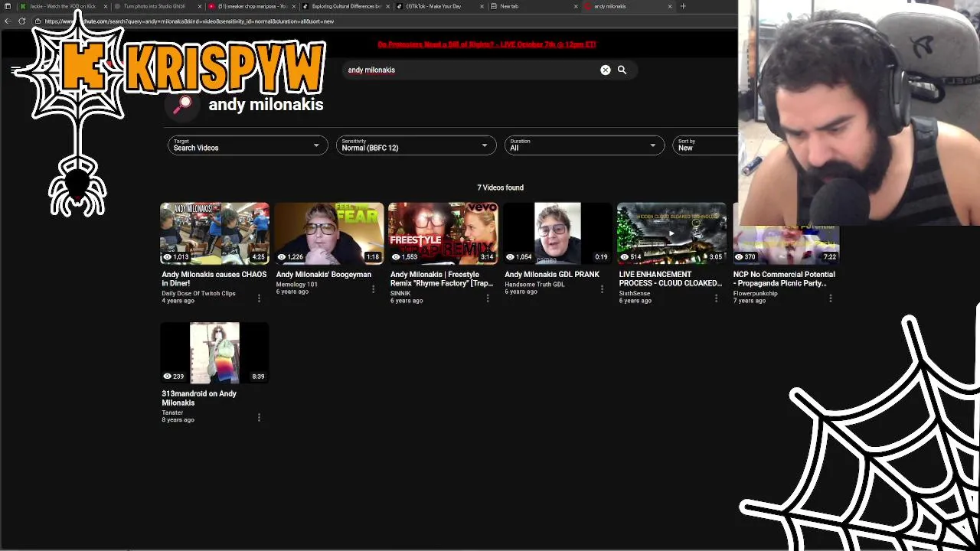Open '313mandroid on Andy Milonakis' title link

[199, 398]
